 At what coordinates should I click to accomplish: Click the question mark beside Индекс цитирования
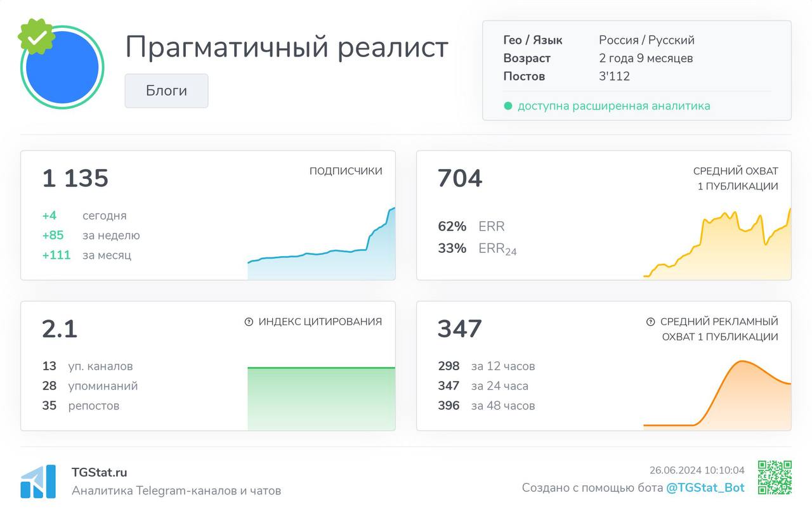(x=248, y=321)
